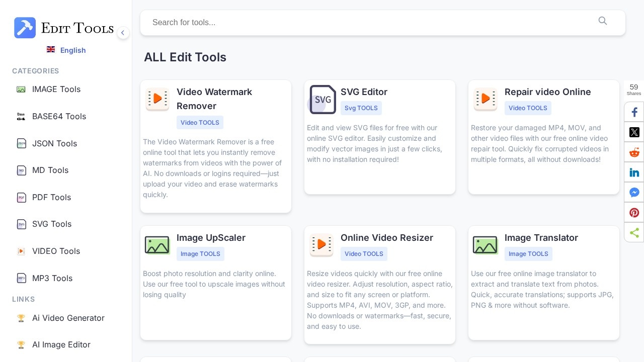Screen dimensions: 644x362
Task: Share the page on Facebook
Action: pyautogui.click(x=634, y=112)
